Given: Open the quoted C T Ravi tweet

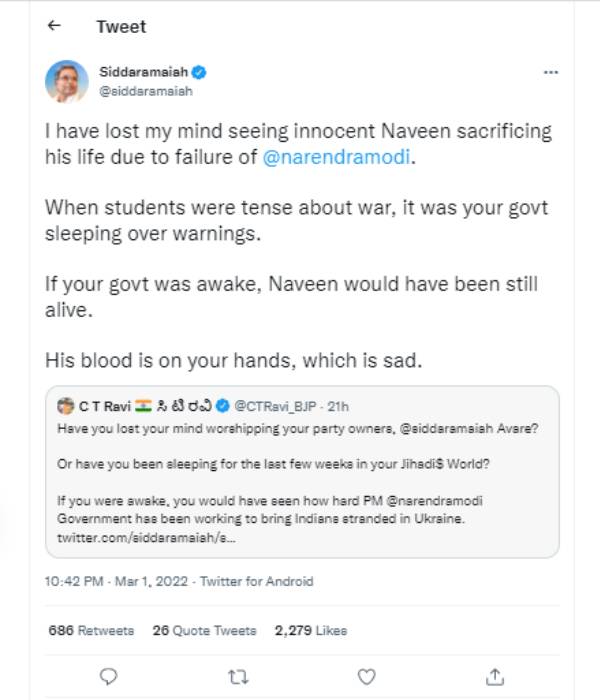Looking at the screenshot, I should point(302,480).
